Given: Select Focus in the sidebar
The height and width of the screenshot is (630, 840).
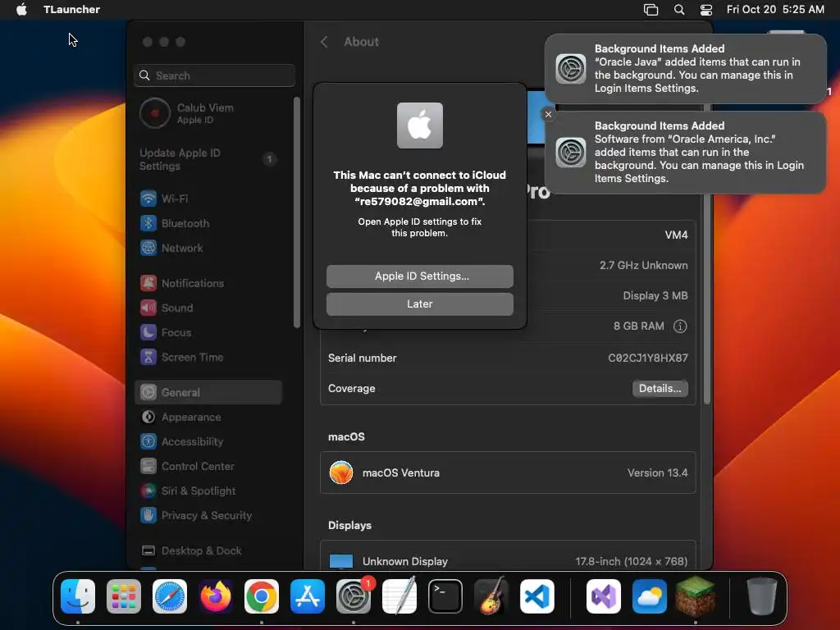Looking at the screenshot, I should click(209, 332).
